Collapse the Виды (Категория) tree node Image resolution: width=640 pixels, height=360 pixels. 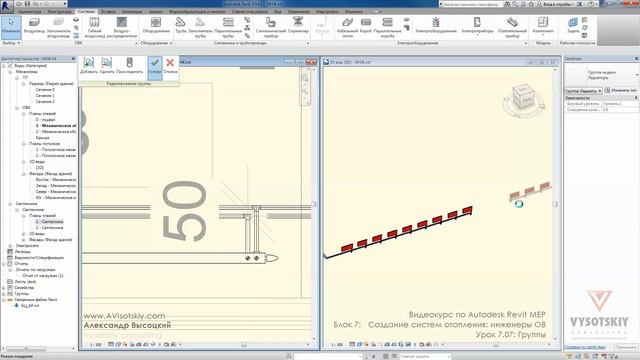[x=4, y=66]
